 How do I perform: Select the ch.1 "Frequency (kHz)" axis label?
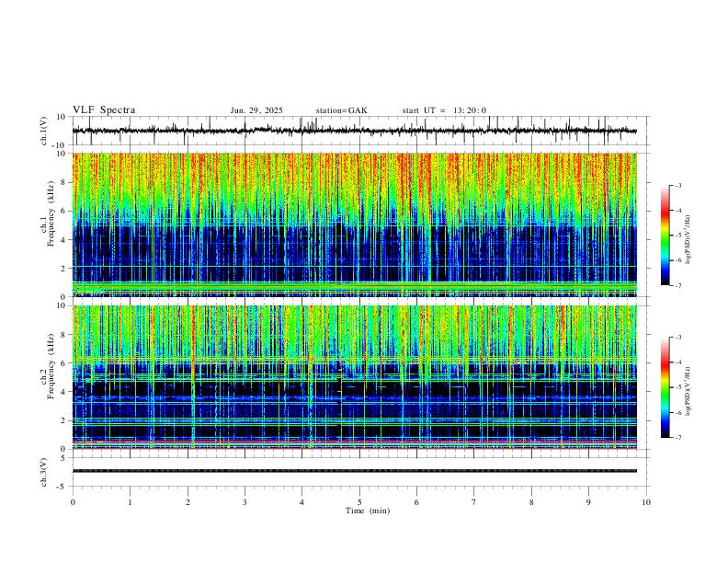coord(51,213)
